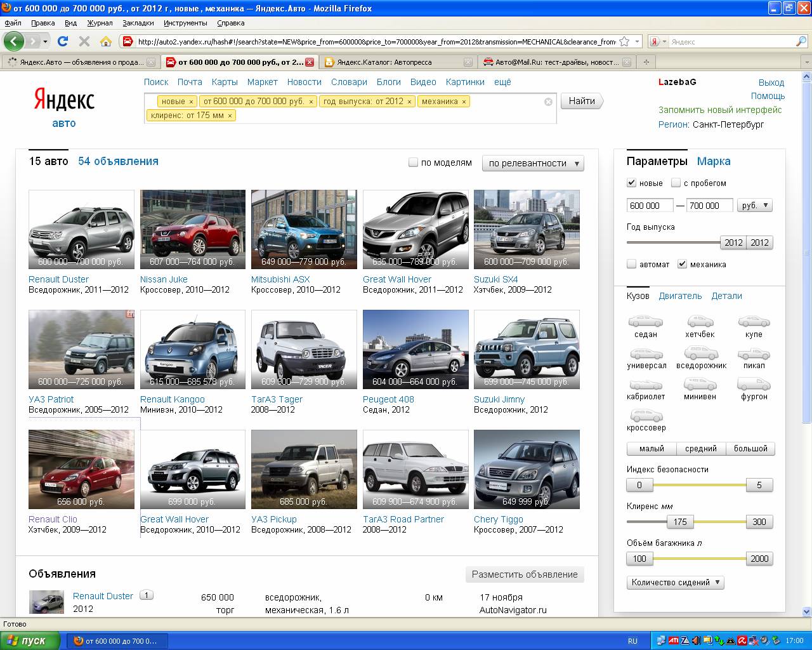Click the minimum price field '600 000'
812x650 pixels.
(650, 206)
